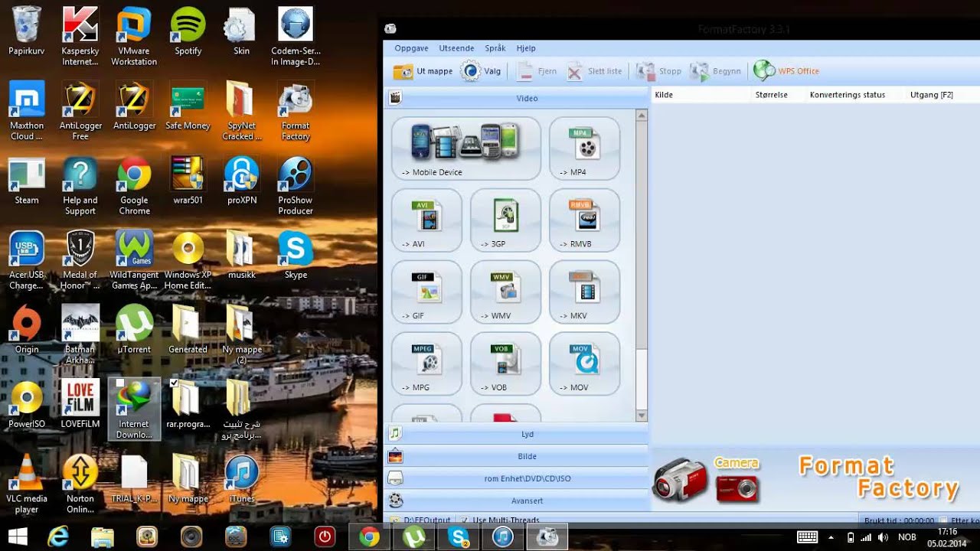Click the Utgang [F2] column header
This screenshot has height=551, width=980.
click(x=942, y=95)
